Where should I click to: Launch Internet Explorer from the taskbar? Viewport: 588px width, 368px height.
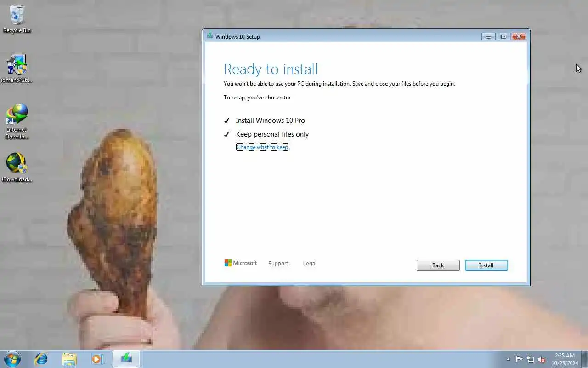[41, 359]
